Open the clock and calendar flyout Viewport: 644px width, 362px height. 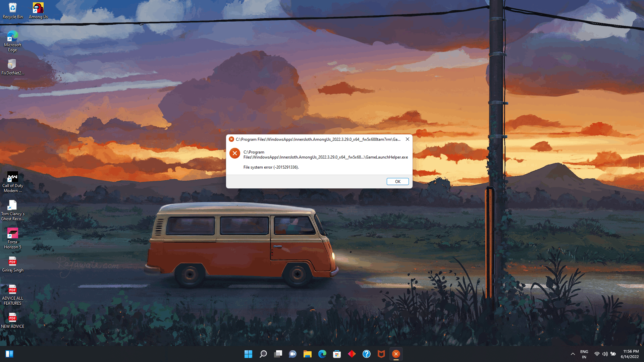click(630, 354)
